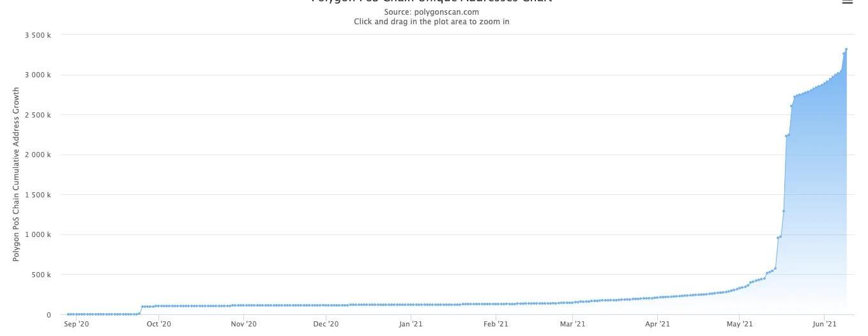The width and height of the screenshot is (868, 336).
Task: Click the Source: polygonscan.com text
Action: tap(431, 12)
